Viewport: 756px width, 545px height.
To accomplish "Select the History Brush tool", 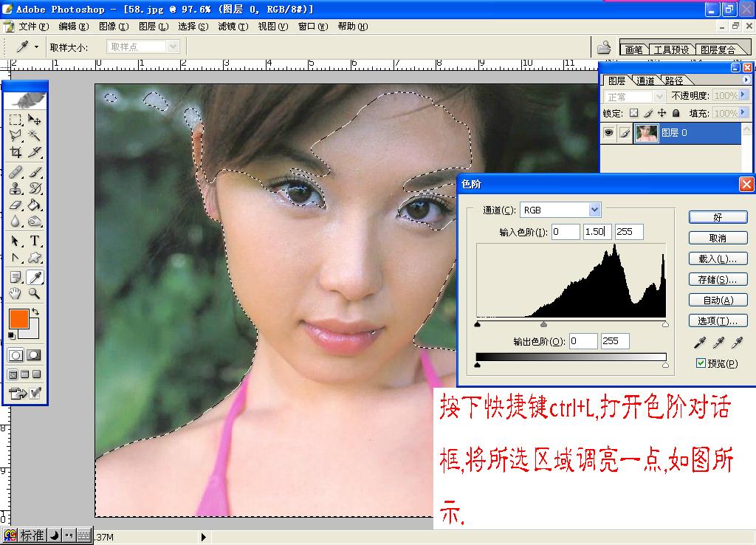I will [x=34, y=188].
